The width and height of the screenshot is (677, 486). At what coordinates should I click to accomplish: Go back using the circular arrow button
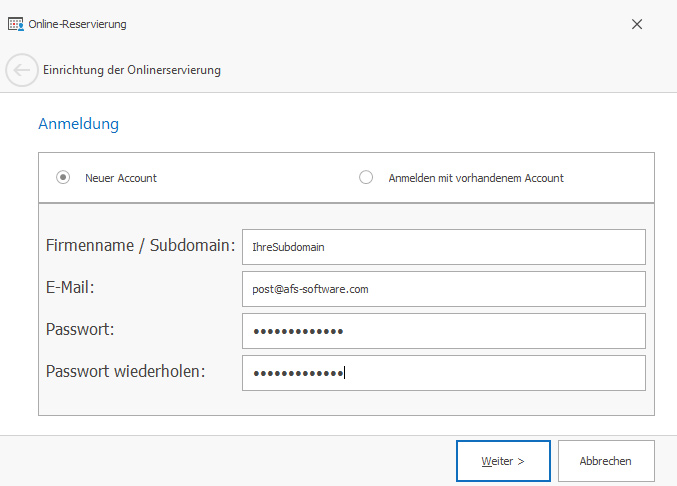(22, 70)
